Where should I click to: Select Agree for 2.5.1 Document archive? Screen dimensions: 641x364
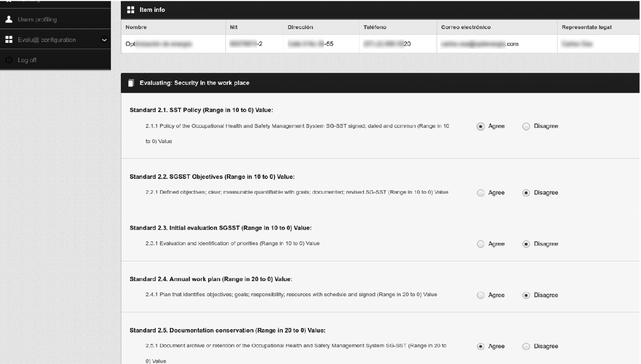[x=481, y=347]
